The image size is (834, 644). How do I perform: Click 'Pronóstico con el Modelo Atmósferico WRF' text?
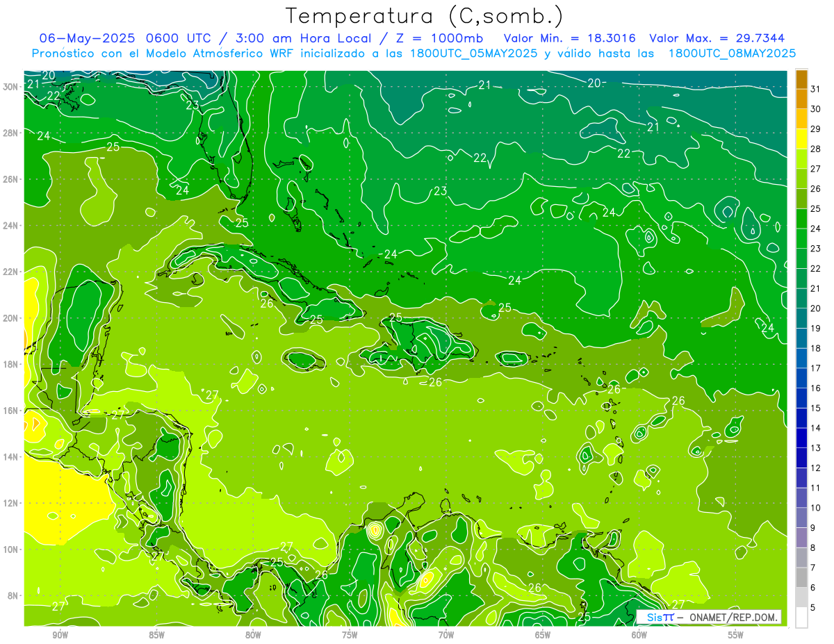[163, 53]
